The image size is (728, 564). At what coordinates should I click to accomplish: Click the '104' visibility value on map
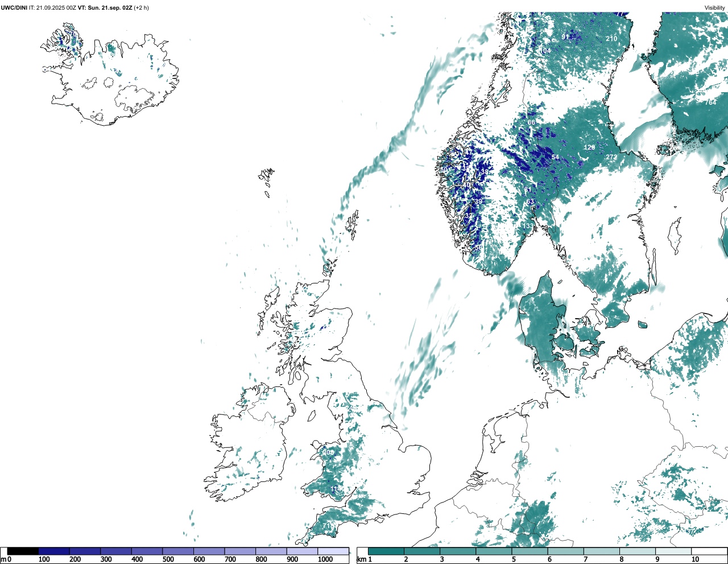[545, 51]
